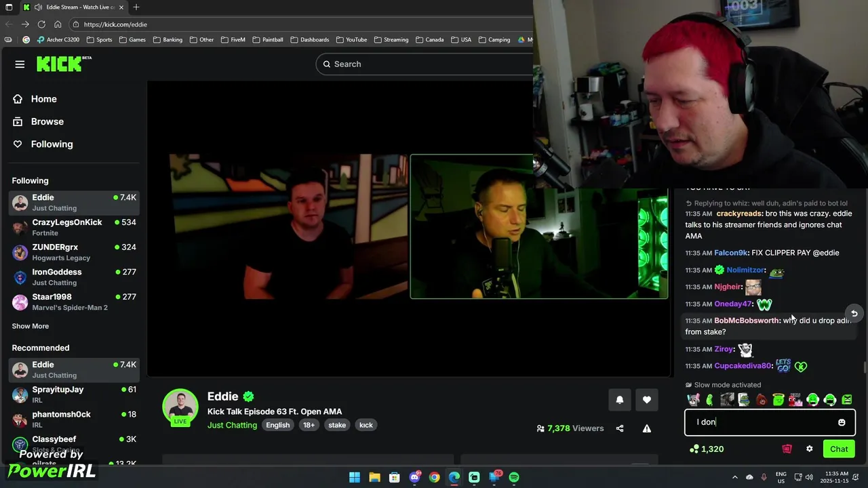Click the English language tag
The image size is (868, 488).
point(277,425)
